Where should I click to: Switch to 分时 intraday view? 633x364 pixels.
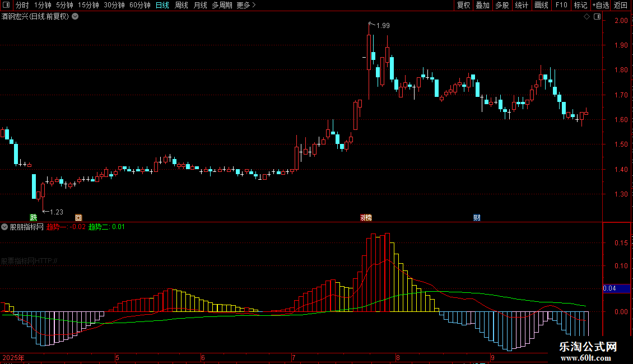(x=22, y=5)
